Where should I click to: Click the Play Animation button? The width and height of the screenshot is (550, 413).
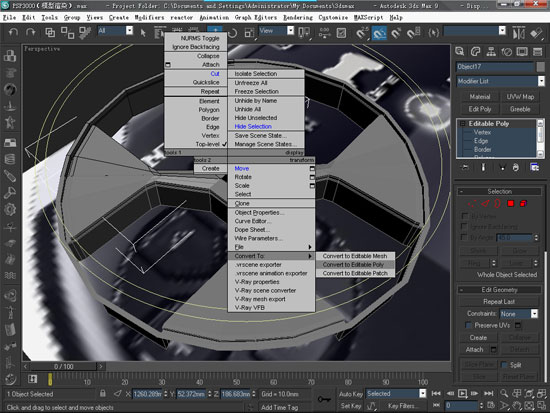[462, 393]
